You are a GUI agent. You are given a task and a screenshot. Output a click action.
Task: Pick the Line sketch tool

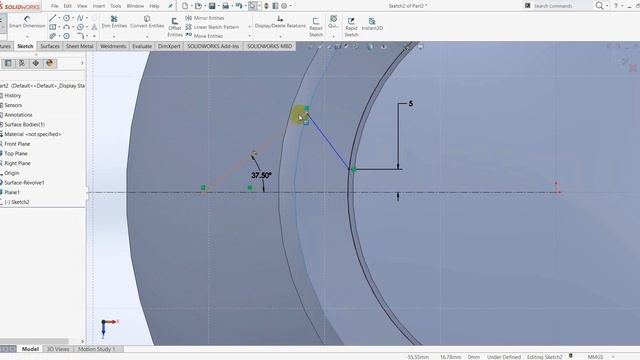click(53, 18)
